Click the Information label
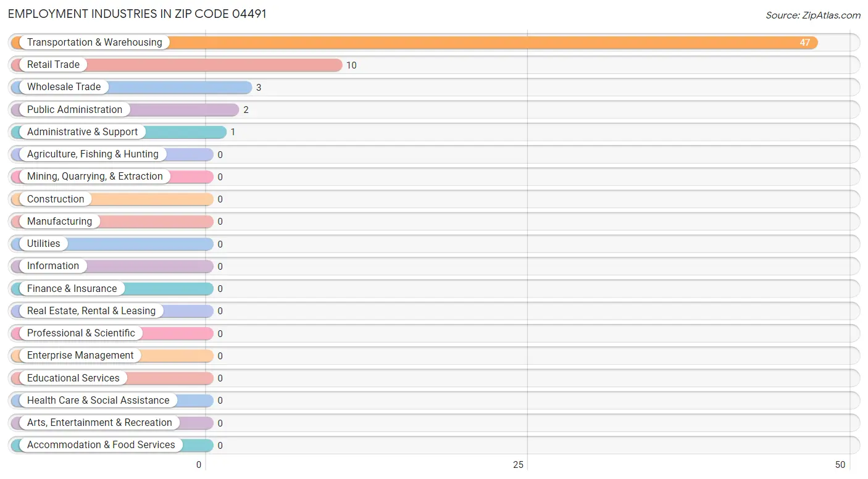This screenshot has height=479, width=868. 53,266
